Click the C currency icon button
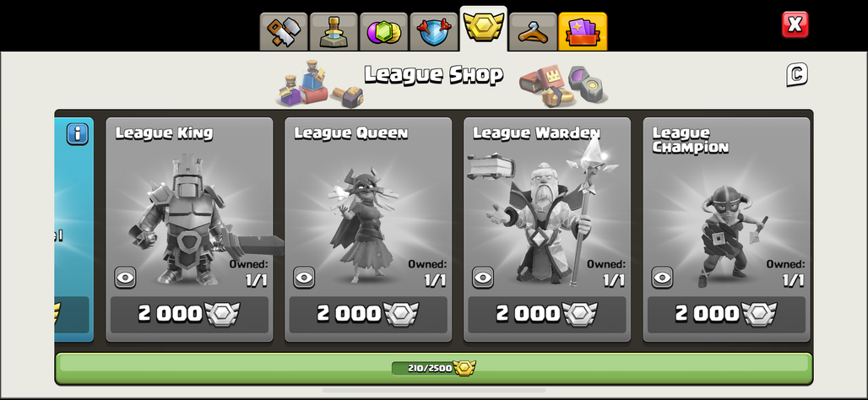The height and width of the screenshot is (400, 868). [796, 75]
